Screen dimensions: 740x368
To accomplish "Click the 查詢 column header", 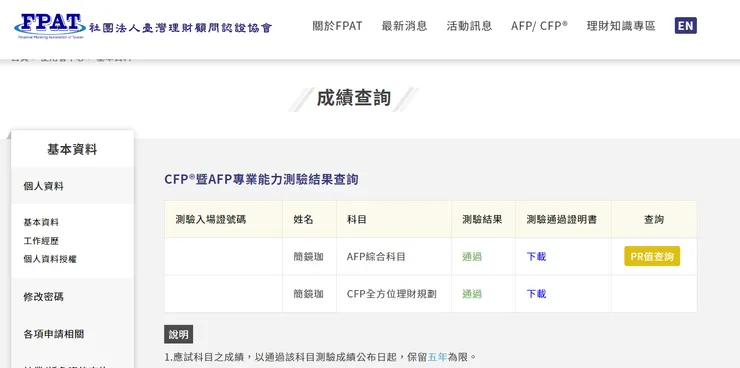I will (654, 219).
